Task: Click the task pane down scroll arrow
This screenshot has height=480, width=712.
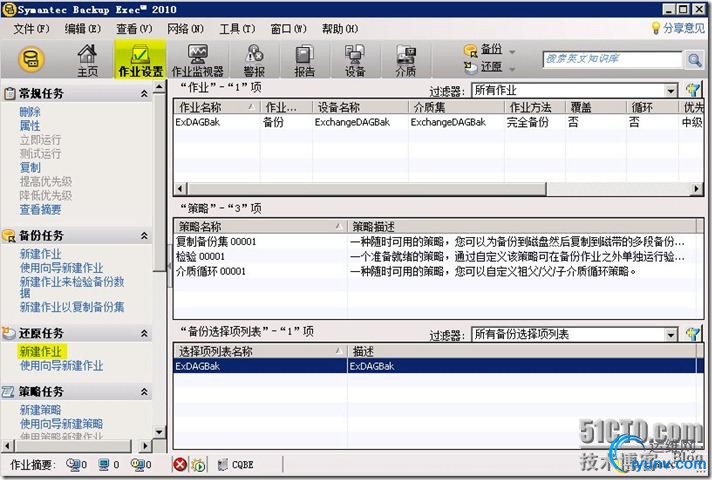Action: pos(159,432)
